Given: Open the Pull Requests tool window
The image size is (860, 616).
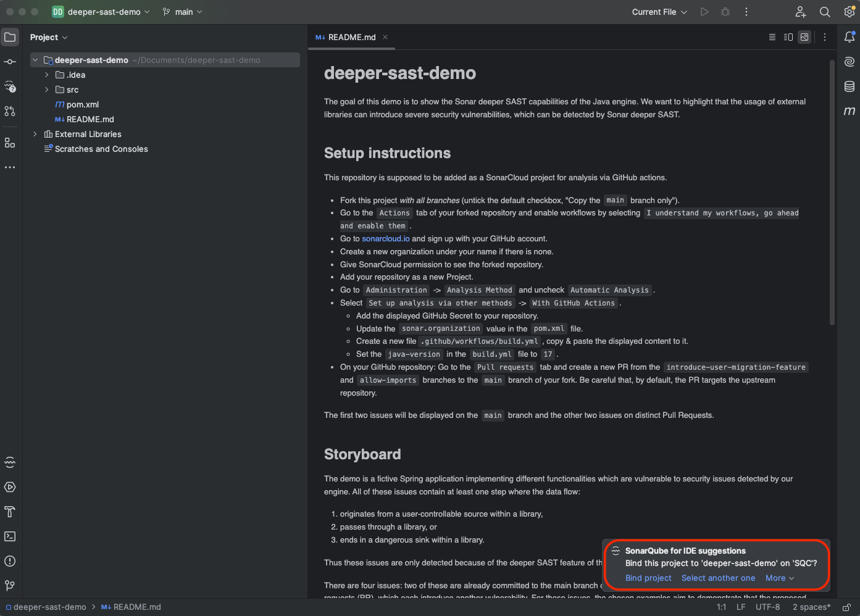Looking at the screenshot, I should coord(10,111).
